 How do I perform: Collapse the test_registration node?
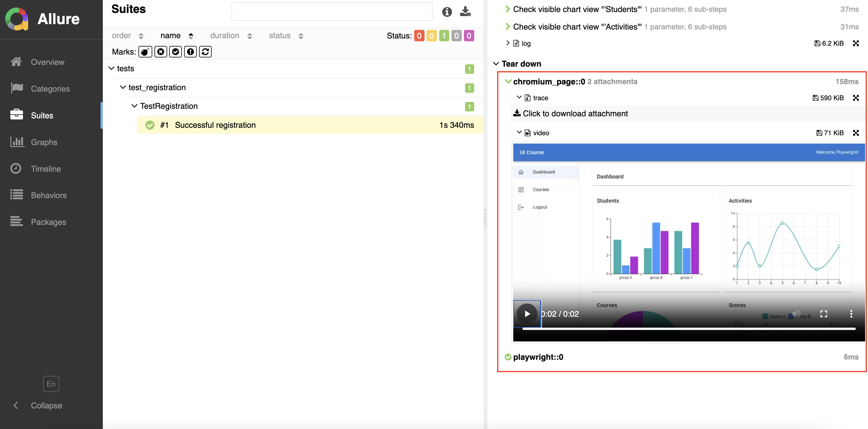coord(123,87)
